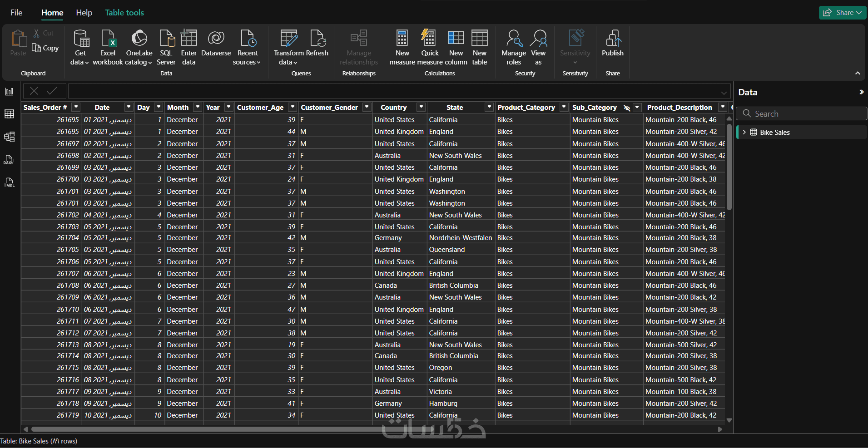Viewport: 868px width, 448px height.
Task: Select the Product_Description column header
Action: [680, 108]
